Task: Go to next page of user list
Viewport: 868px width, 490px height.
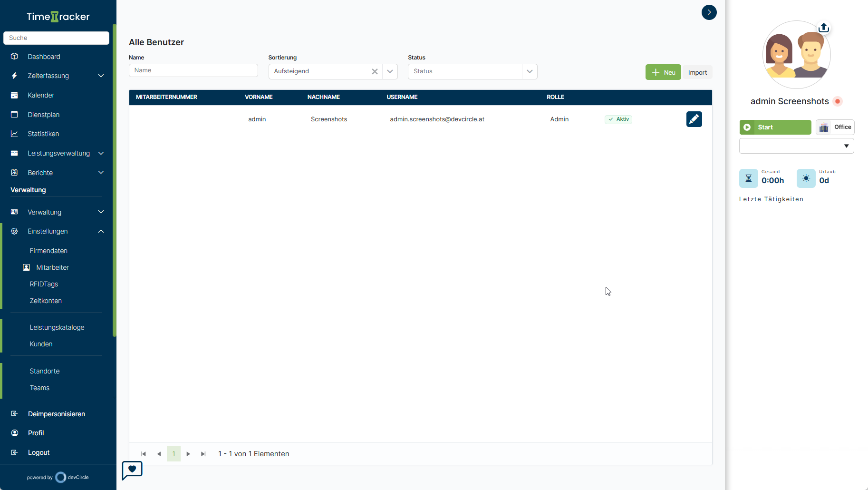Action: (188, 454)
